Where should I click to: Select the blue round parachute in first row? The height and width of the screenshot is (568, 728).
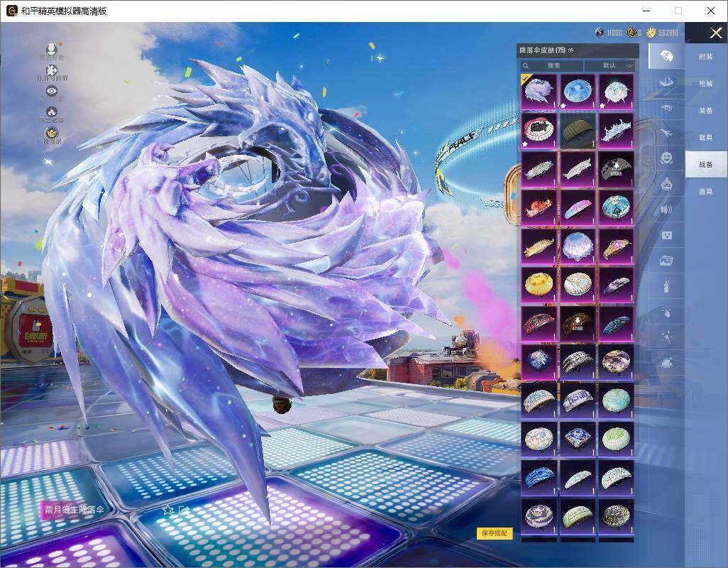[578, 92]
